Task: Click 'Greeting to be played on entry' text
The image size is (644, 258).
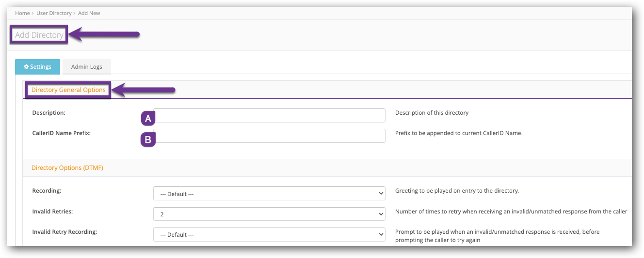Action: (457, 191)
